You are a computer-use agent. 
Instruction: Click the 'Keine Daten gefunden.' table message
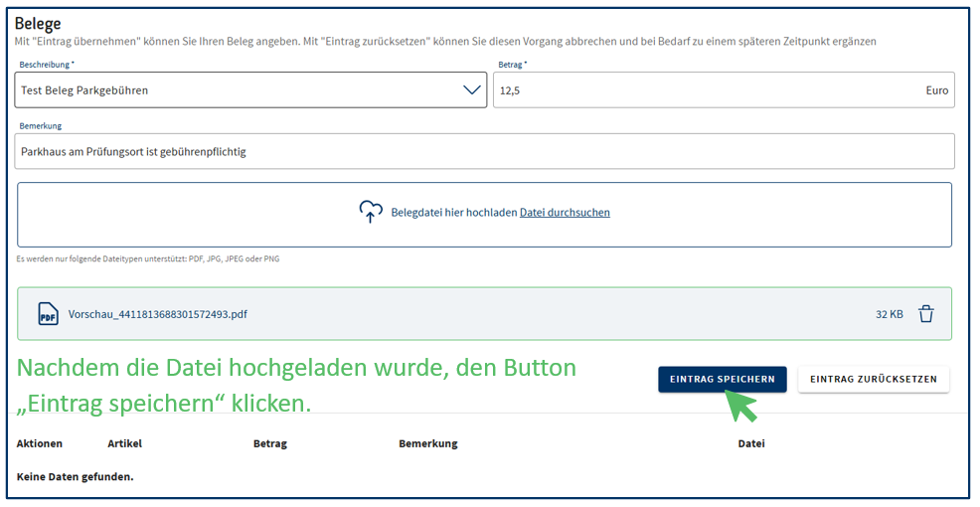(x=76, y=476)
